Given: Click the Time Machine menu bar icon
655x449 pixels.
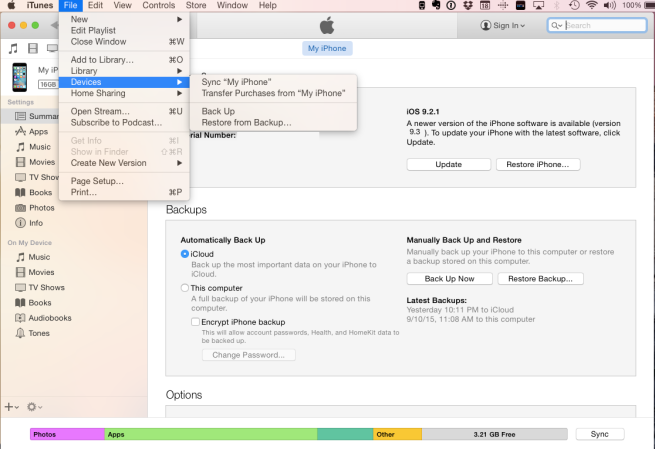Looking at the screenshot, I should click(574, 6).
